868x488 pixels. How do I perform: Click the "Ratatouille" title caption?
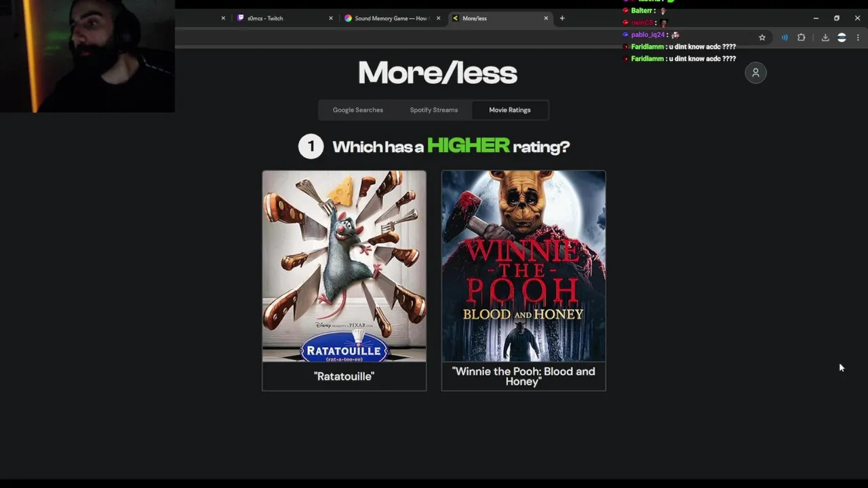[344, 376]
